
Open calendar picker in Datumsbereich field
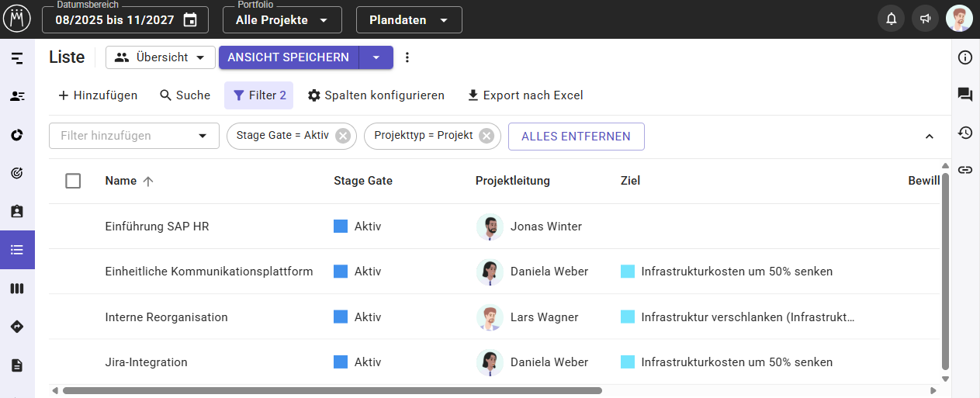click(190, 20)
